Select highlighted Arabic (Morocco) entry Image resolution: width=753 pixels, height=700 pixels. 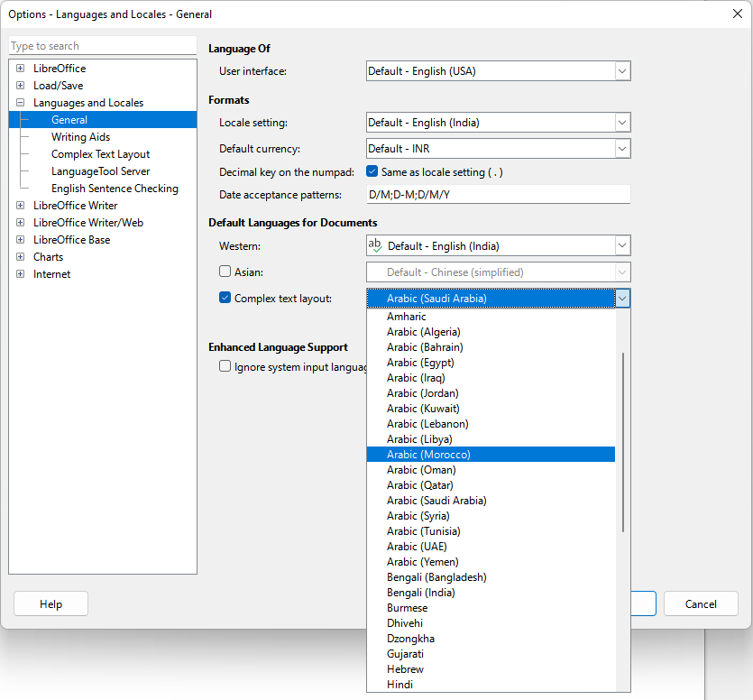pyautogui.click(x=491, y=455)
